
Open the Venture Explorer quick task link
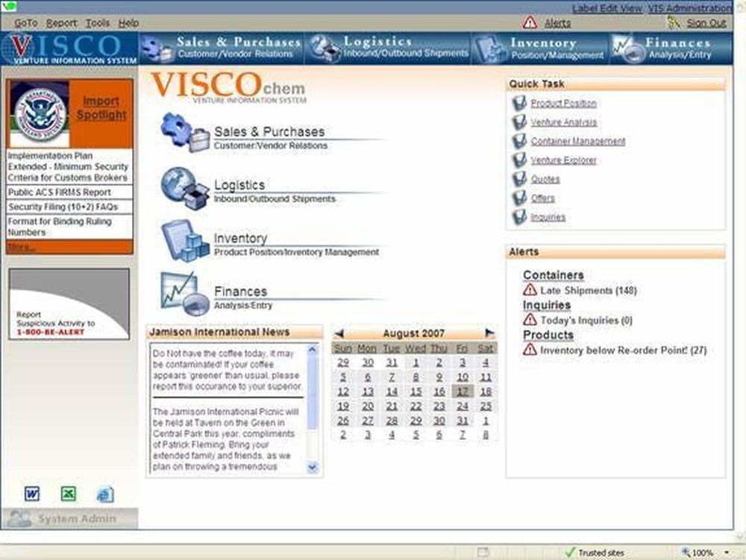click(563, 160)
